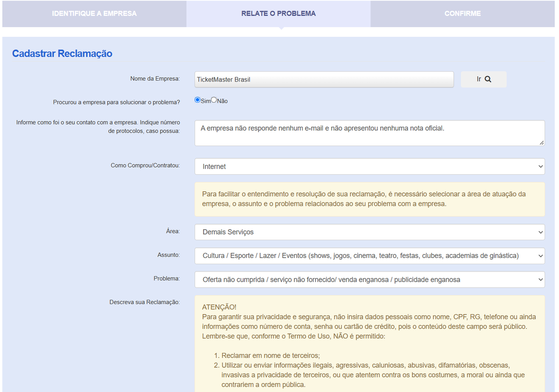Screen dimensions: 559x392
Task: Click the 'Para facilitar o entendimento' notice text
Action: click(x=364, y=199)
